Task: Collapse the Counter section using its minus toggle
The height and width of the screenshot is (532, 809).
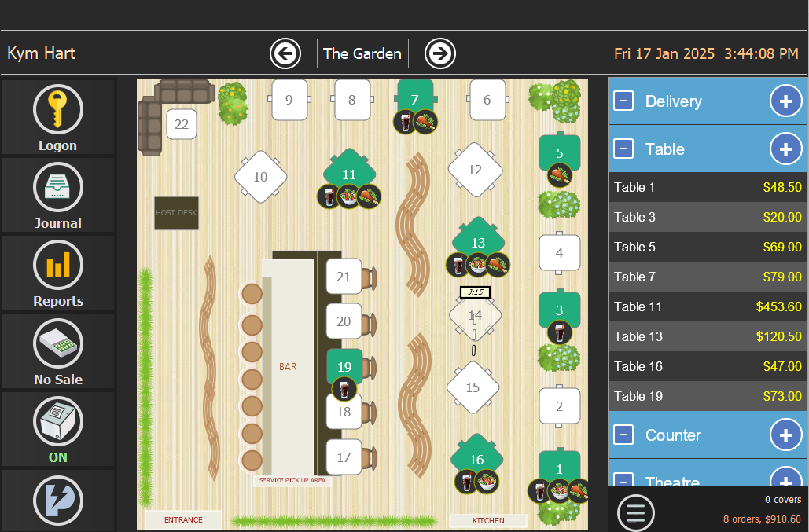Action: pyautogui.click(x=623, y=435)
